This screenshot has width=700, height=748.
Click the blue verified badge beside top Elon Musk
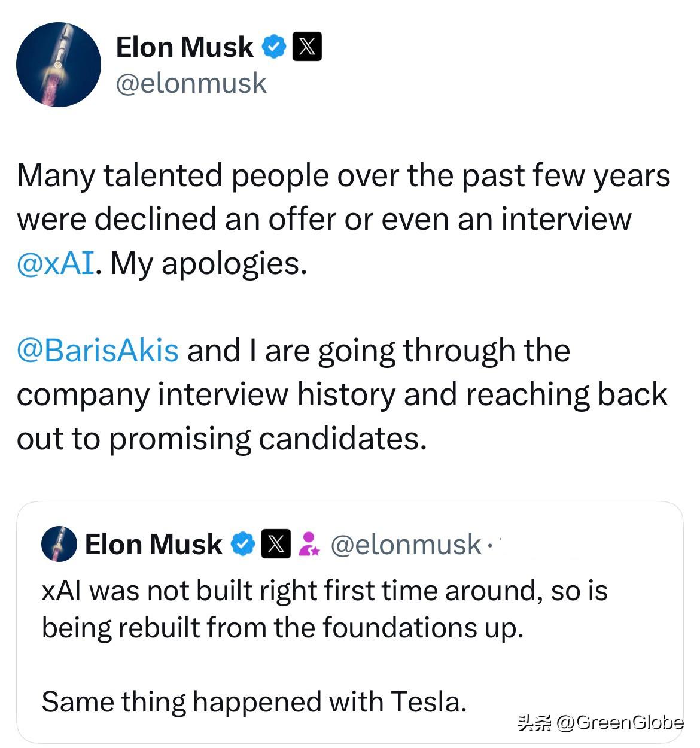coord(275,47)
